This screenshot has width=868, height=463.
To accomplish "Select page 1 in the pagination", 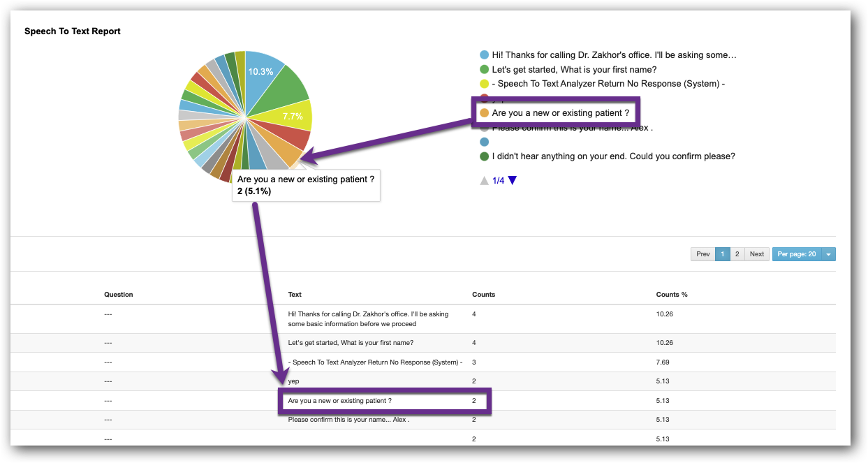I will pyautogui.click(x=722, y=254).
